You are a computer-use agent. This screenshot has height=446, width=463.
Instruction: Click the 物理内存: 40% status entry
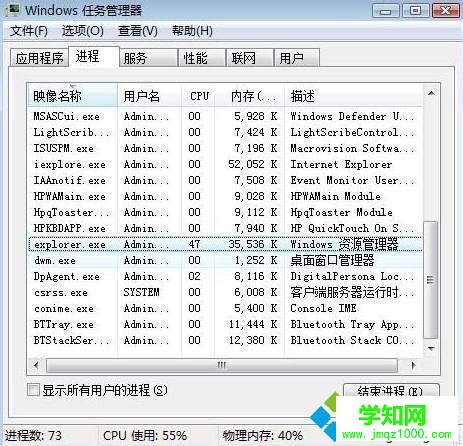pos(263,436)
